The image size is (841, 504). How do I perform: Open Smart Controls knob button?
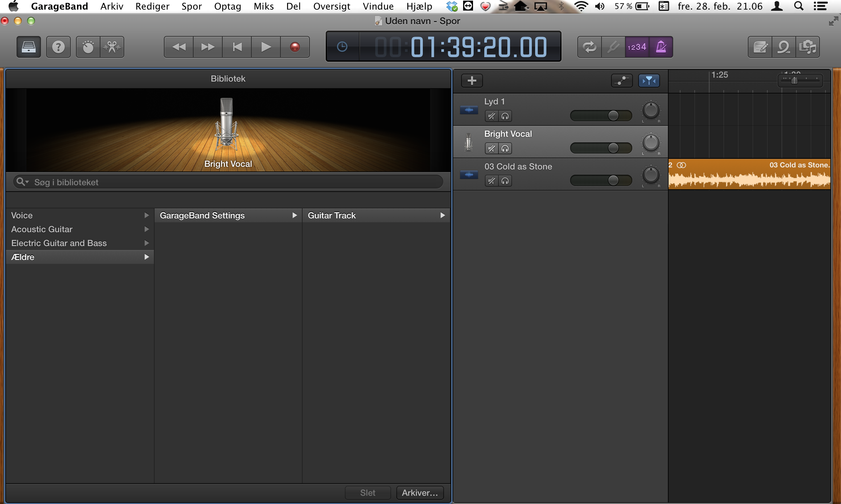(x=88, y=47)
